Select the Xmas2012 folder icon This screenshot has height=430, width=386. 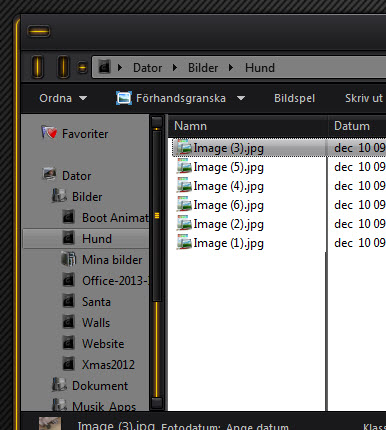pyautogui.click(x=68, y=364)
